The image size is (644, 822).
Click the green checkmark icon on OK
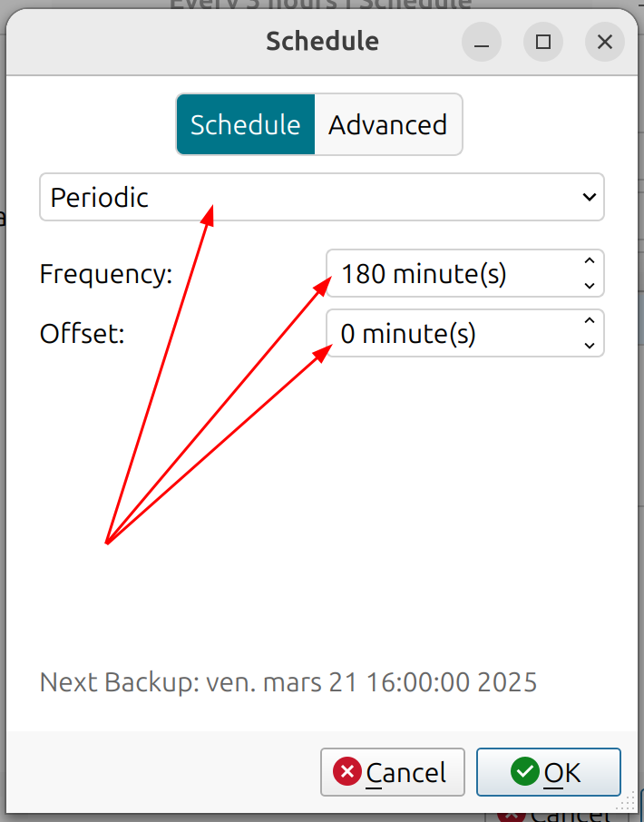point(524,772)
